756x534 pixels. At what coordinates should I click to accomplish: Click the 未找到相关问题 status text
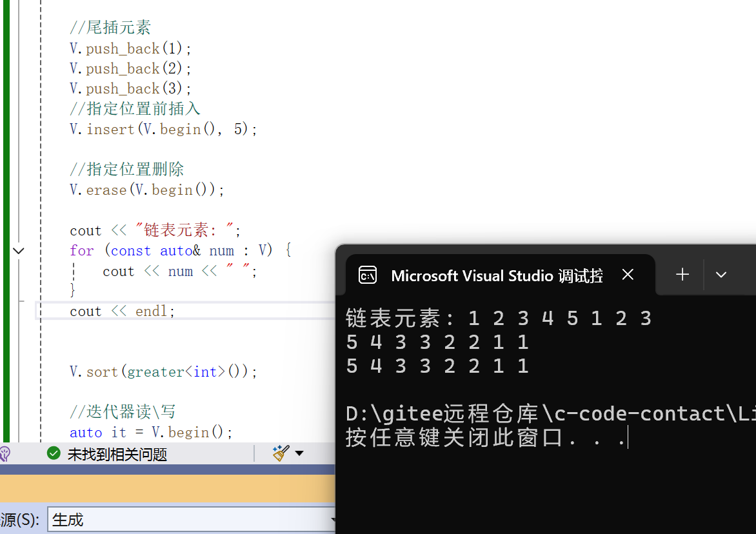pos(117,454)
